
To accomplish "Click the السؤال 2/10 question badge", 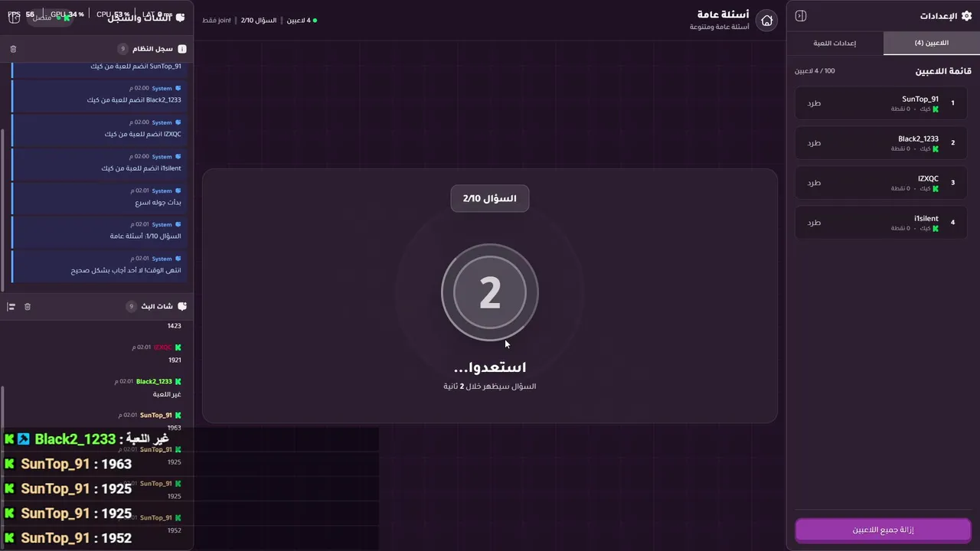I will (x=490, y=198).
